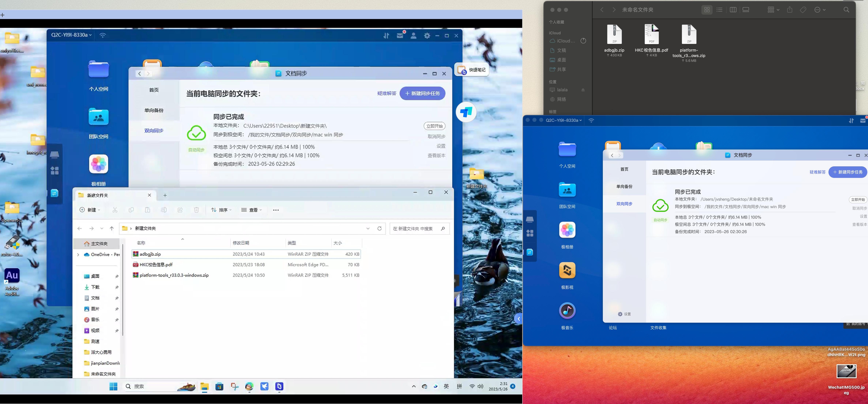
Task: Switch Finder to list view
Action: pos(719,10)
